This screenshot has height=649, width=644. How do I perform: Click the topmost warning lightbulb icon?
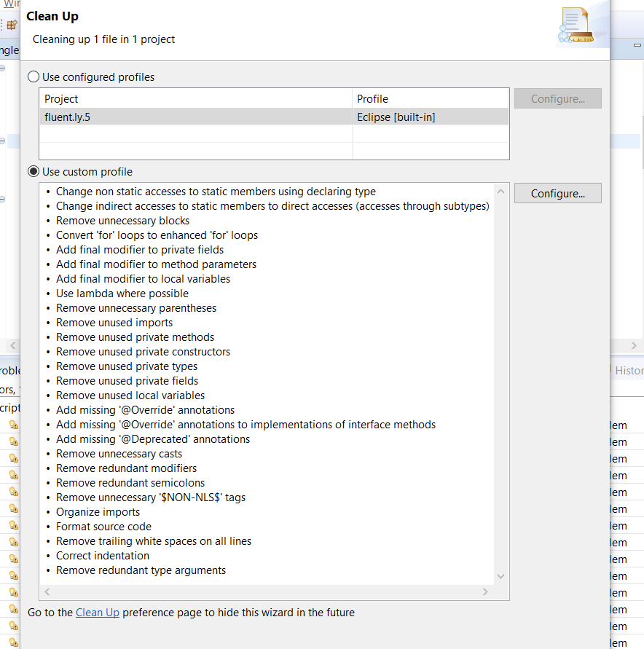pos(12,425)
